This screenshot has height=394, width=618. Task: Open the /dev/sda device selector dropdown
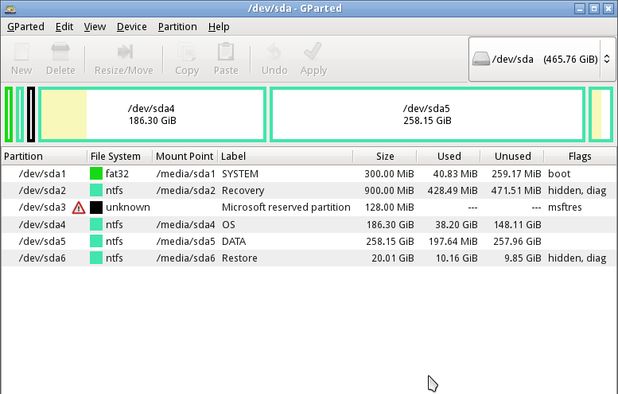pos(541,59)
